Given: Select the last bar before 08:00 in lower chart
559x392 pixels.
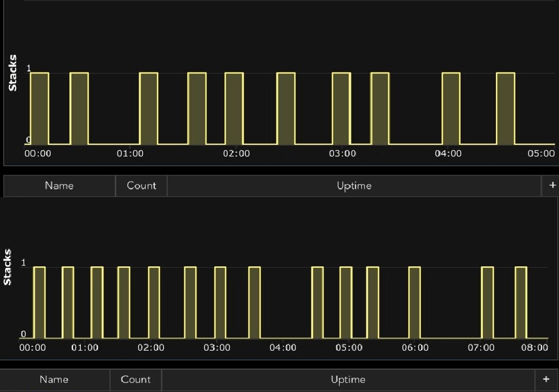Looking at the screenshot, I should pos(521,303).
